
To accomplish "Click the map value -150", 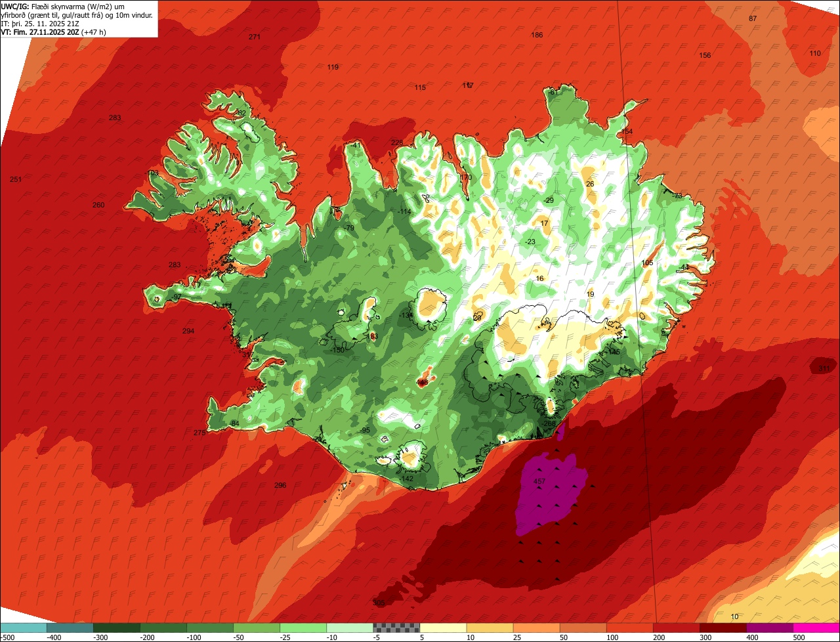I will pyautogui.click(x=337, y=350).
